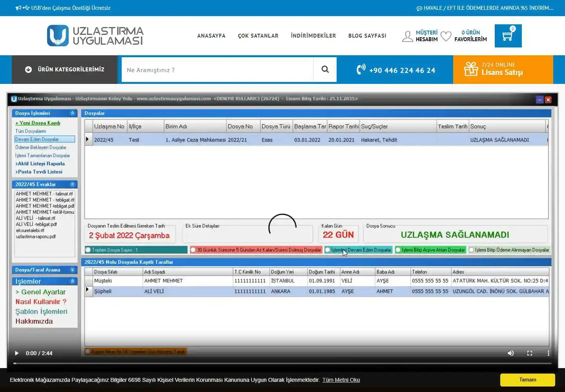Open Genel Ayarlar
The image size is (565, 392).
(x=41, y=292)
